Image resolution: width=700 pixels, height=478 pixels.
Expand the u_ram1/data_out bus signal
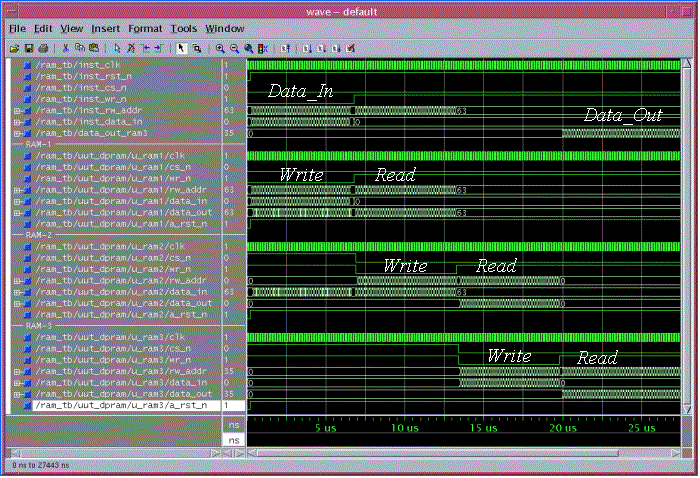coord(17,212)
